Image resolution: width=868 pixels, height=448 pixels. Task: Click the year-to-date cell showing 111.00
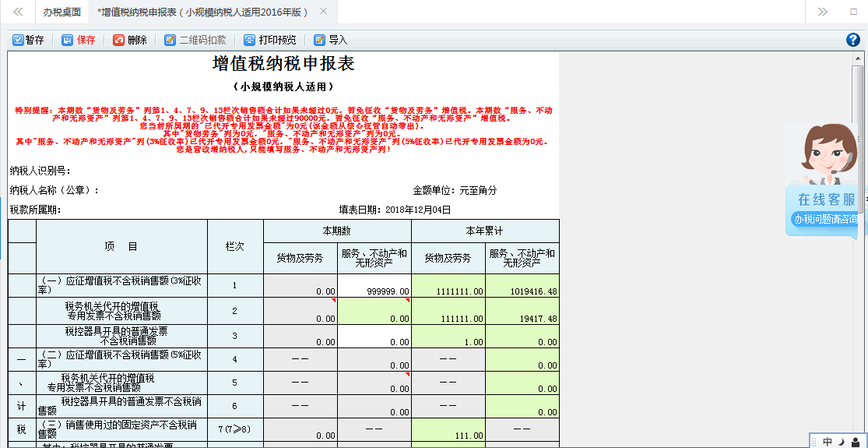click(448, 430)
